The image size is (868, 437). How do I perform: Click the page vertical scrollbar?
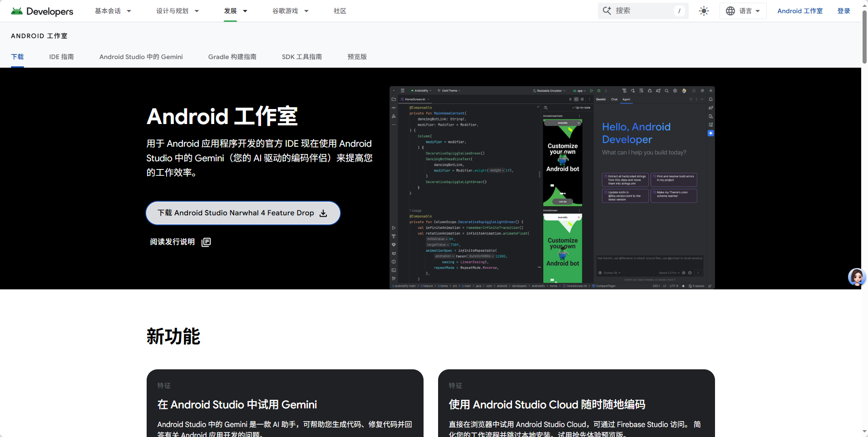(x=864, y=38)
